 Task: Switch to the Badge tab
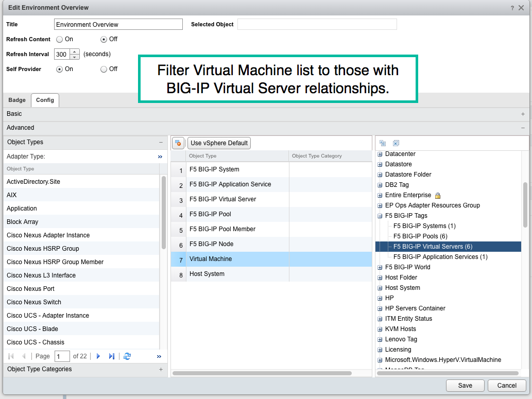(x=17, y=100)
